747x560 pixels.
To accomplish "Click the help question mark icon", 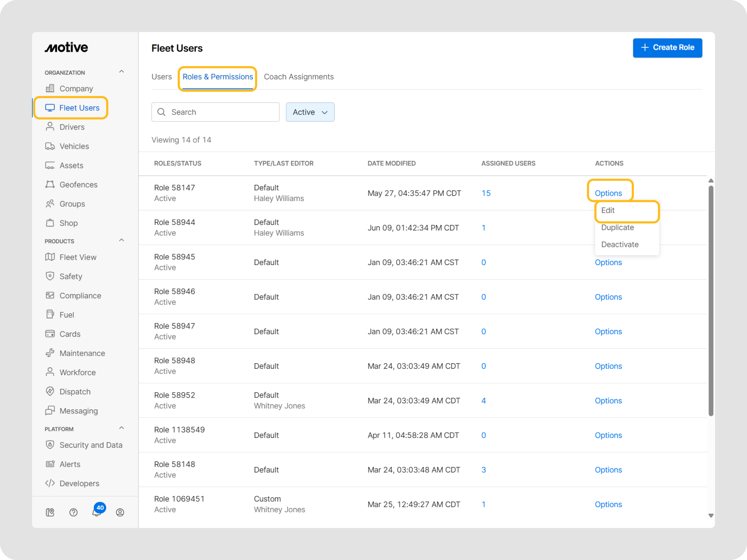I will tap(73, 513).
